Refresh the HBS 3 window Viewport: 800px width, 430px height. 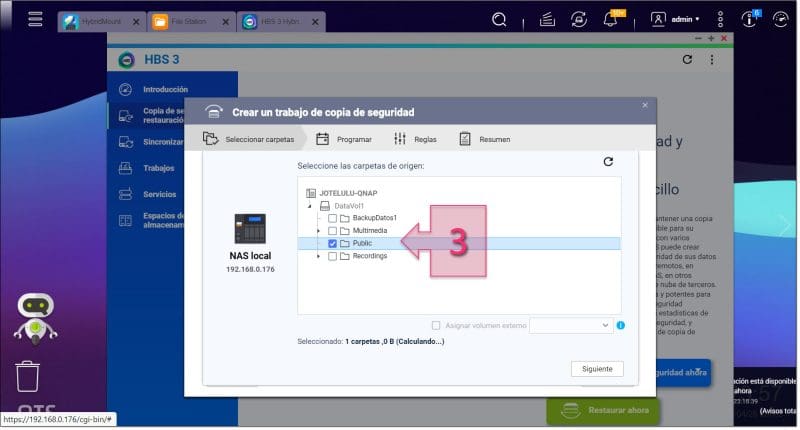[x=687, y=59]
